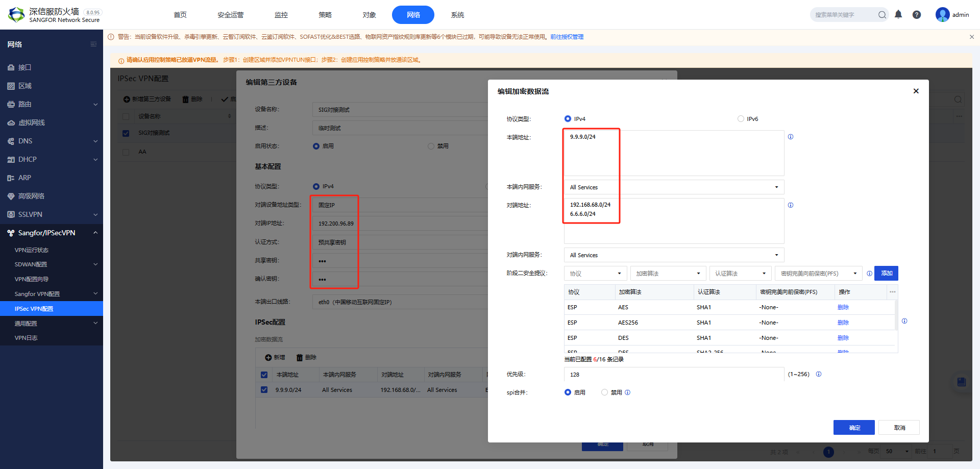Image resolution: width=980 pixels, height=469 pixels.
Task: Click the info icon beside priority range (1~256)
Action: [819, 374]
